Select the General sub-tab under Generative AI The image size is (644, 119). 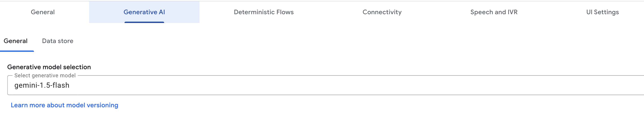(x=16, y=41)
